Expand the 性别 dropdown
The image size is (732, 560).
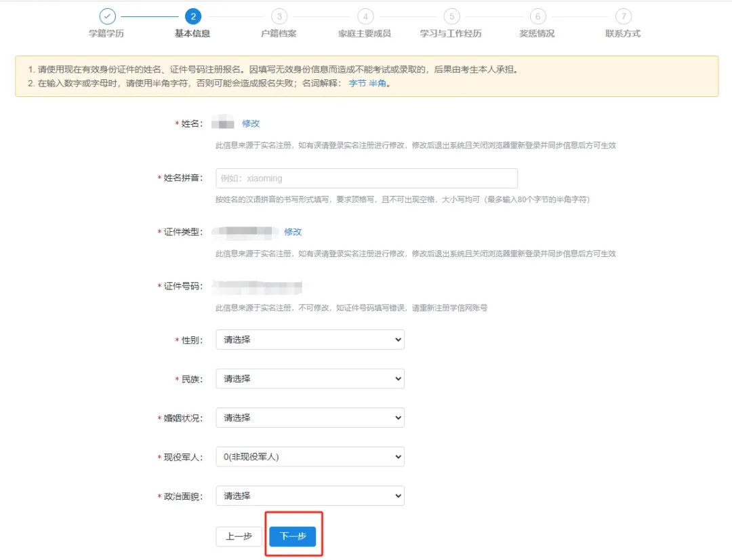310,340
